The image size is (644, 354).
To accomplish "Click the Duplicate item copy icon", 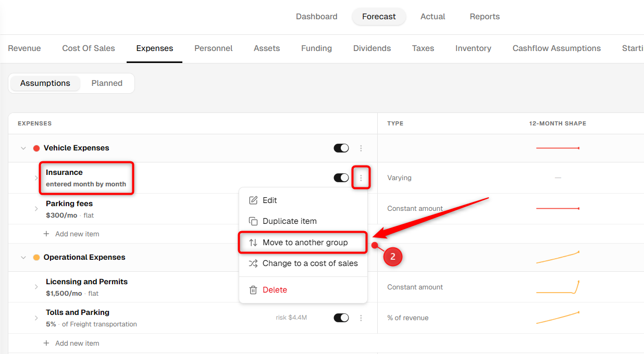I will [253, 221].
